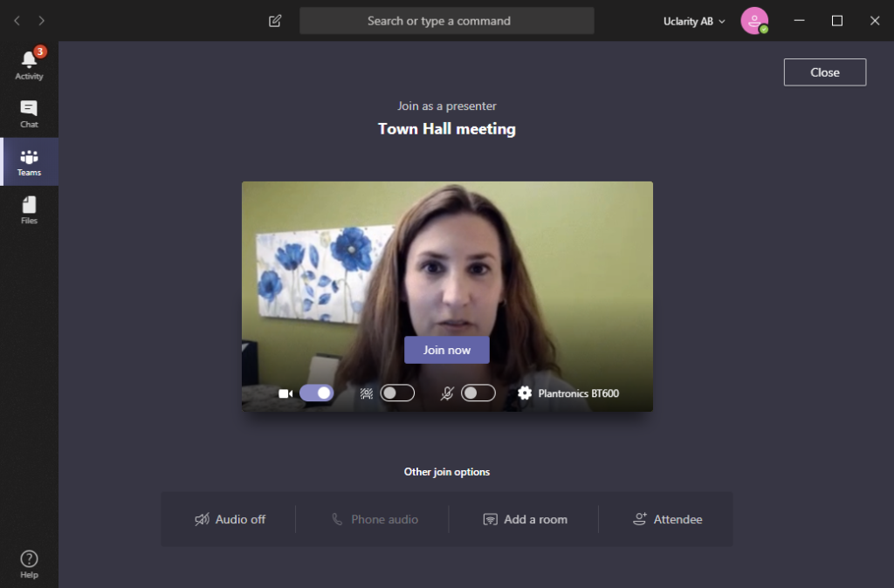Open the profile avatar menu
The height and width of the screenshot is (588, 894).
pos(754,21)
